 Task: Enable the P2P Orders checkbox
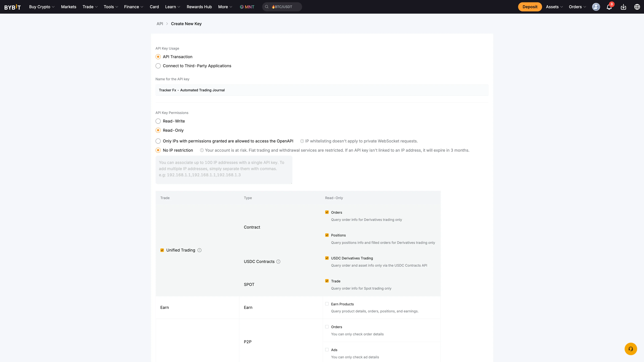[x=327, y=327]
